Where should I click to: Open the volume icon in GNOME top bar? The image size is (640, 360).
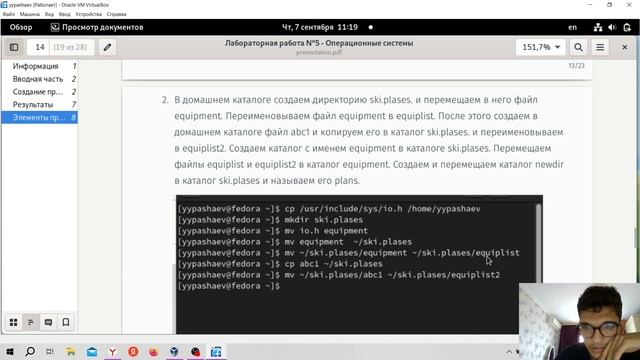point(612,27)
